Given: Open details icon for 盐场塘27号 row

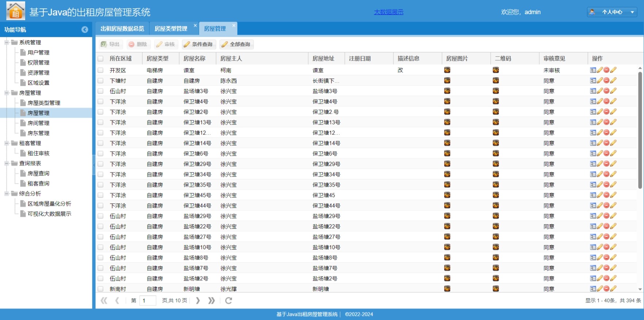Looking at the screenshot, I should (x=593, y=237).
